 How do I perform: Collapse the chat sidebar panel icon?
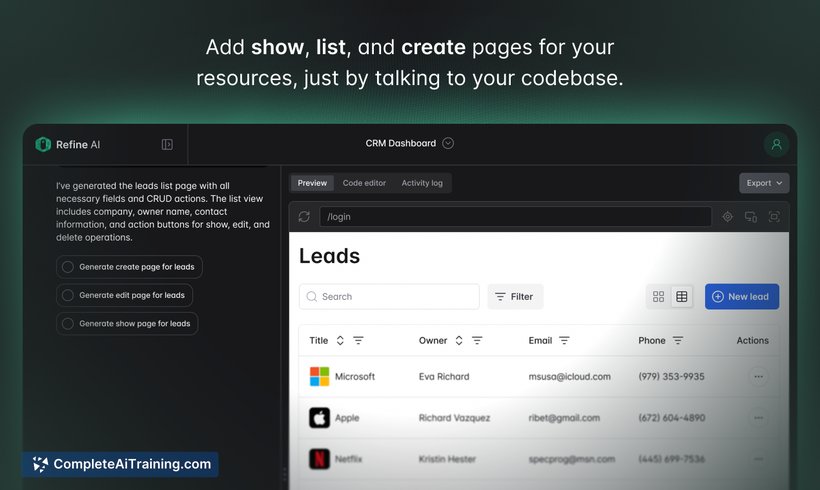[x=167, y=144]
